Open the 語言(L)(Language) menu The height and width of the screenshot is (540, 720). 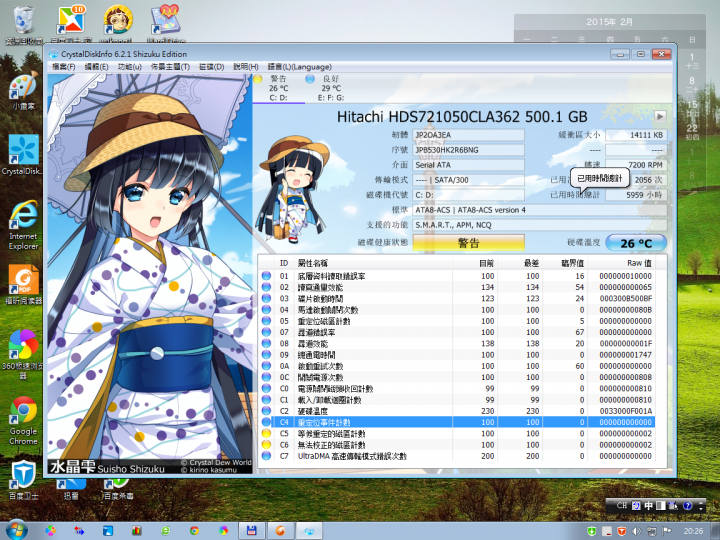point(299,67)
